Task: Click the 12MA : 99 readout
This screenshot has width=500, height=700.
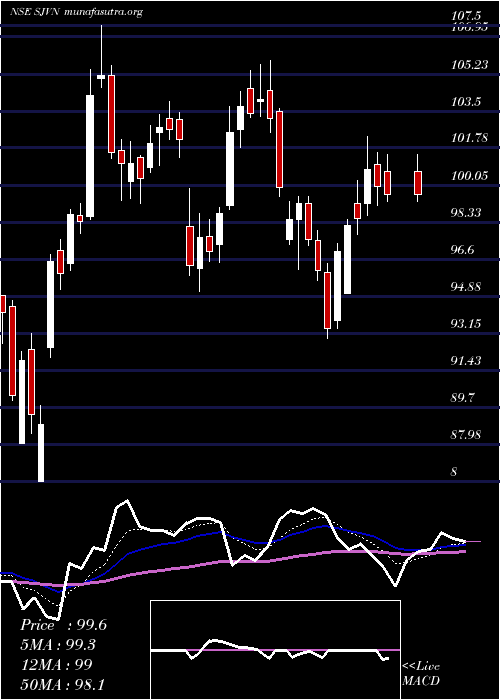Action: pyautogui.click(x=56, y=664)
